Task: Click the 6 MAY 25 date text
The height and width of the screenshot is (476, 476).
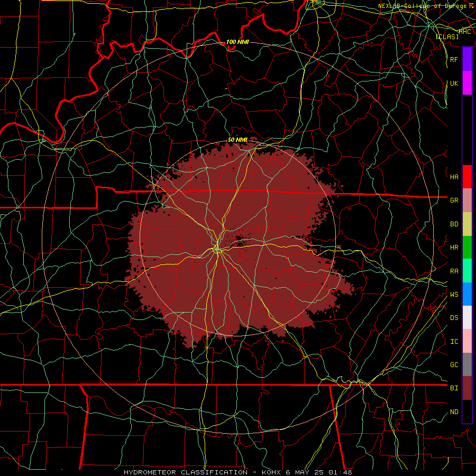Action: [306, 472]
